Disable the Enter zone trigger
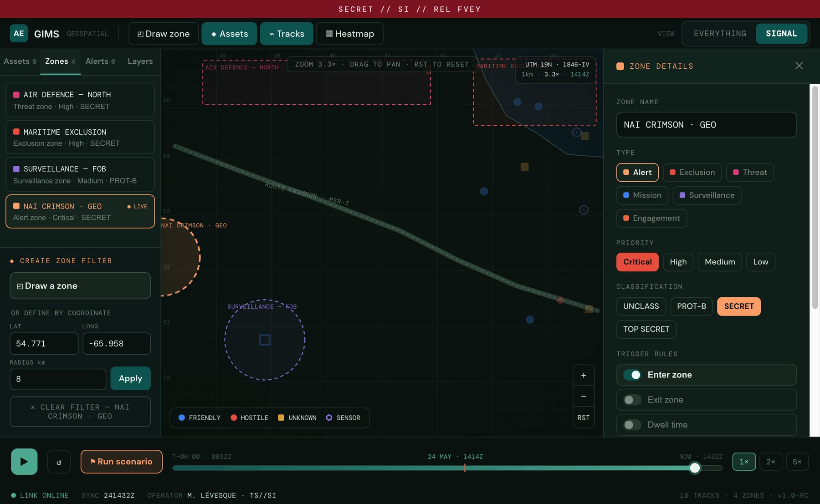This screenshot has height=504, width=820. 632,375
